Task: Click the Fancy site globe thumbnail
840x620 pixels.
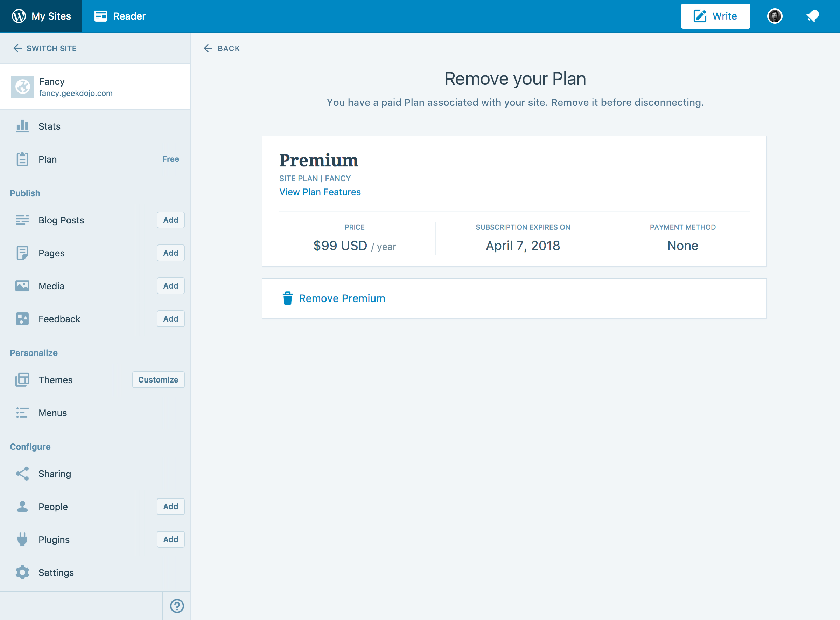Action: click(x=22, y=87)
